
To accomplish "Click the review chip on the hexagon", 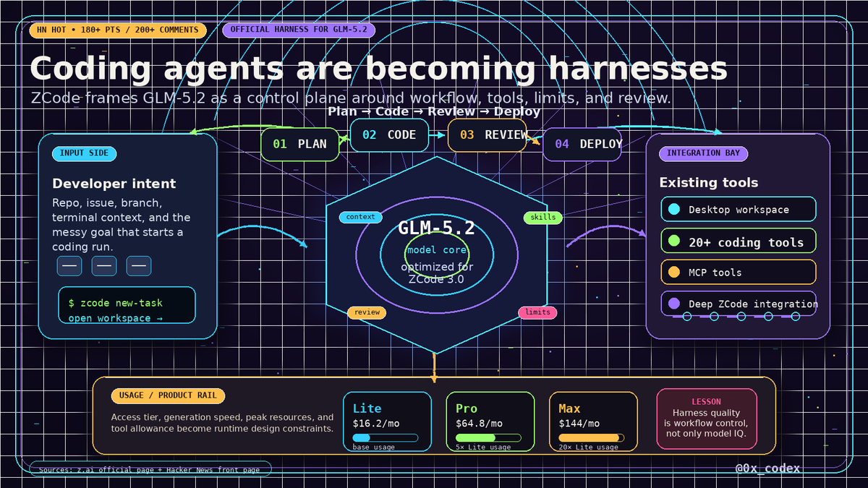I will coord(367,312).
